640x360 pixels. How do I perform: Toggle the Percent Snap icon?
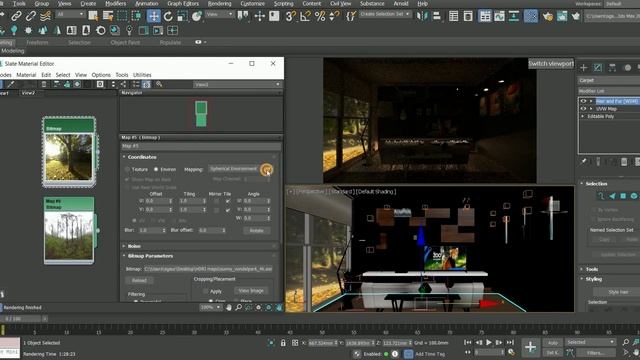point(320,16)
